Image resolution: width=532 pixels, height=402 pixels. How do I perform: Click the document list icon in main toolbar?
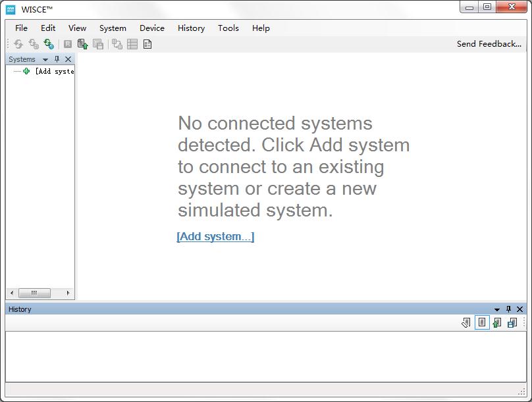(147, 44)
